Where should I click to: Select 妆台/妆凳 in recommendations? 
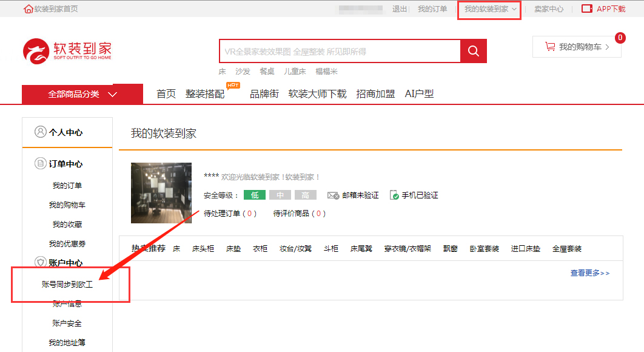tap(295, 249)
